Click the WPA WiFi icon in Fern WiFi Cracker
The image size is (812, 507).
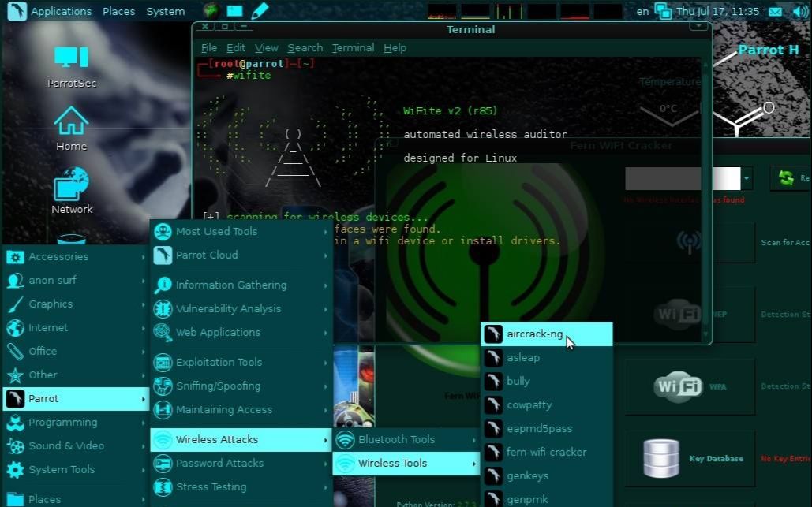click(x=678, y=386)
